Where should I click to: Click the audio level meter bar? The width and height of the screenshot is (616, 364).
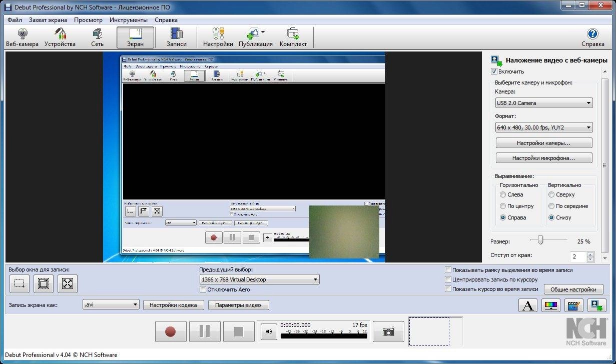(324, 336)
